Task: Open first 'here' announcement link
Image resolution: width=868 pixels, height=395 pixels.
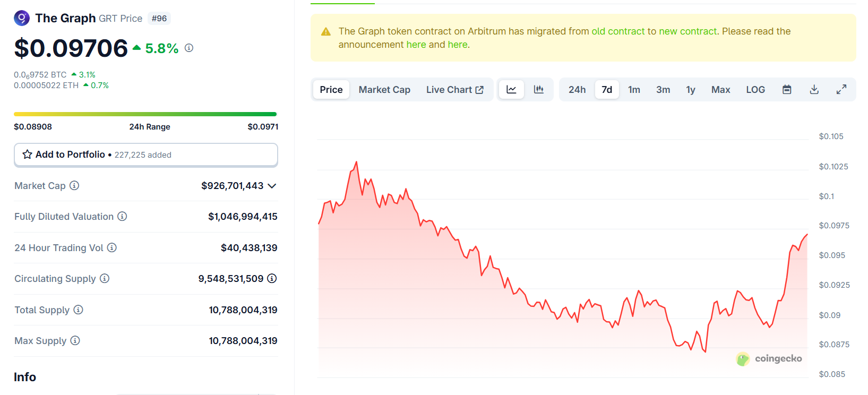Action: tap(416, 45)
